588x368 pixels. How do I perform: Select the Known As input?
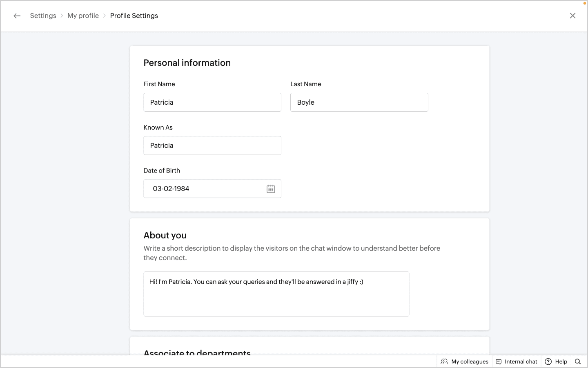point(212,146)
